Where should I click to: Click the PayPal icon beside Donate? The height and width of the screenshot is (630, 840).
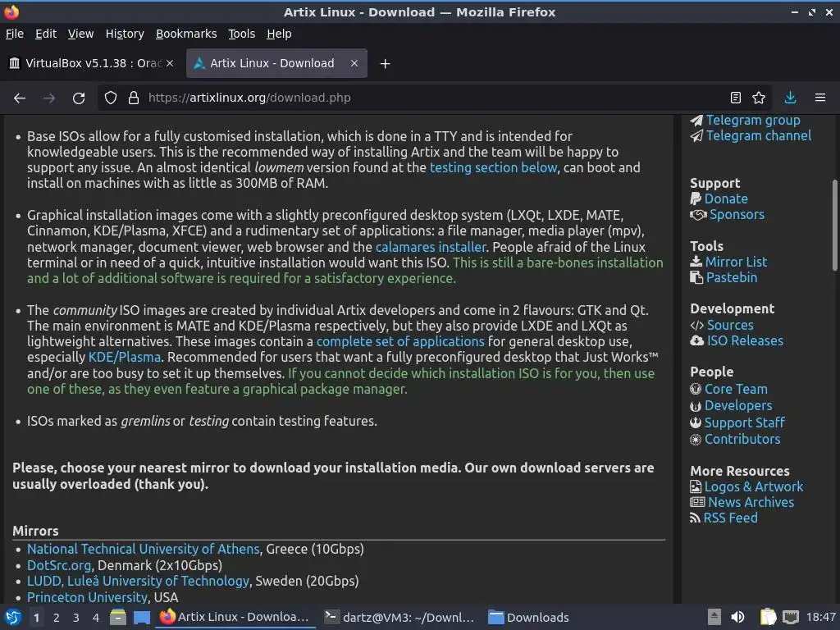click(696, 199)
